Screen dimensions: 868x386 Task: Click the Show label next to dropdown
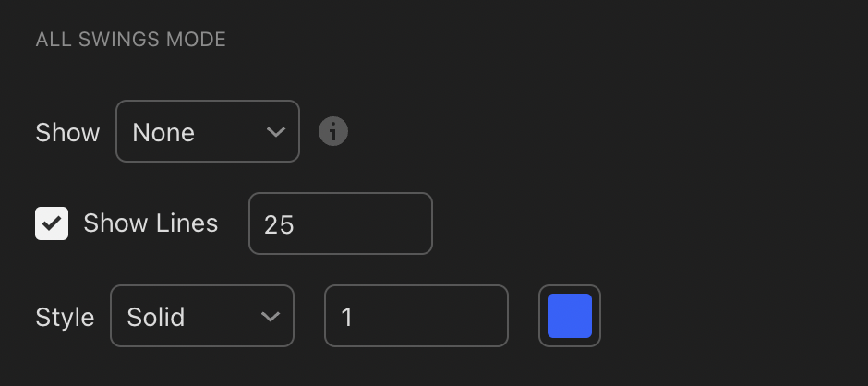67,132
